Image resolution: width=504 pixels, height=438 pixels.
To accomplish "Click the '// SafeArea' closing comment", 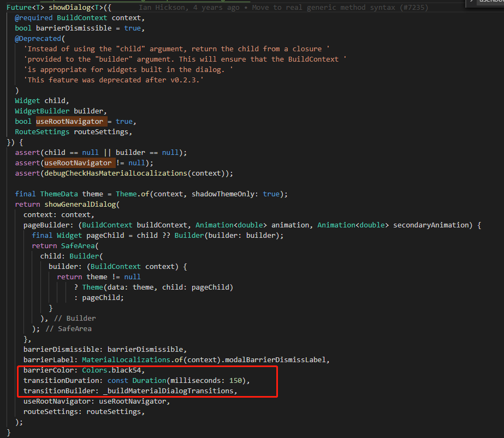I will 68,329.
